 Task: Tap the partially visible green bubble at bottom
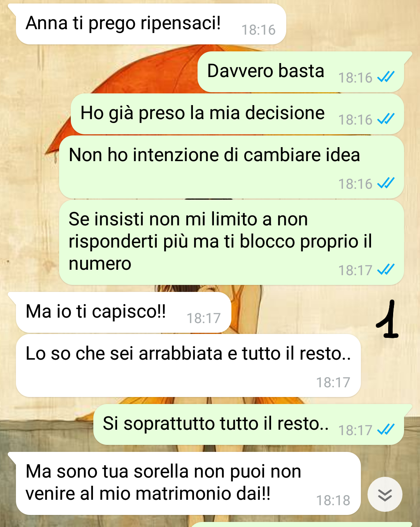coord(301,524)
